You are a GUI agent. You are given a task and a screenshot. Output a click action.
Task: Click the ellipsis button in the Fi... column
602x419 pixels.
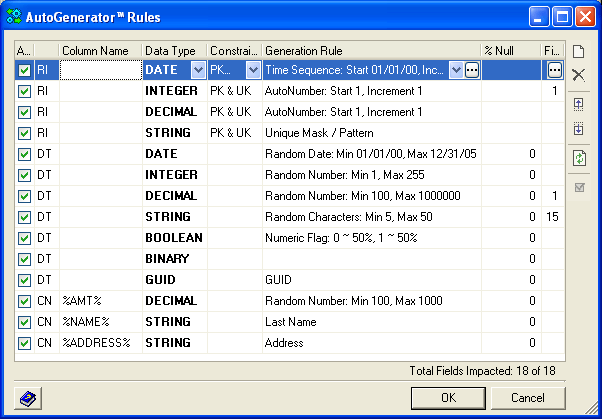point(555,70)
